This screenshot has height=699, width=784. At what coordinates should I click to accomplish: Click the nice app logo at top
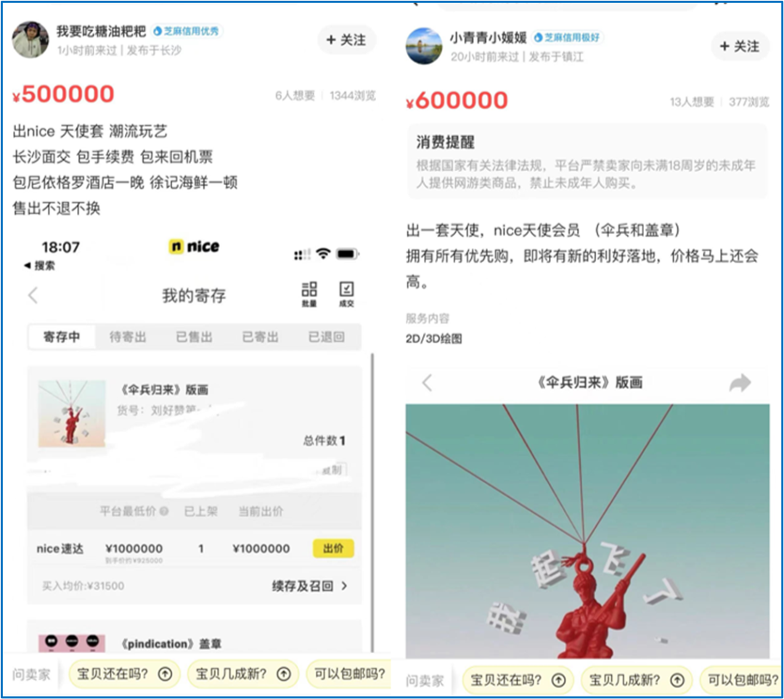pyautogui.click(x=193, y=247)
